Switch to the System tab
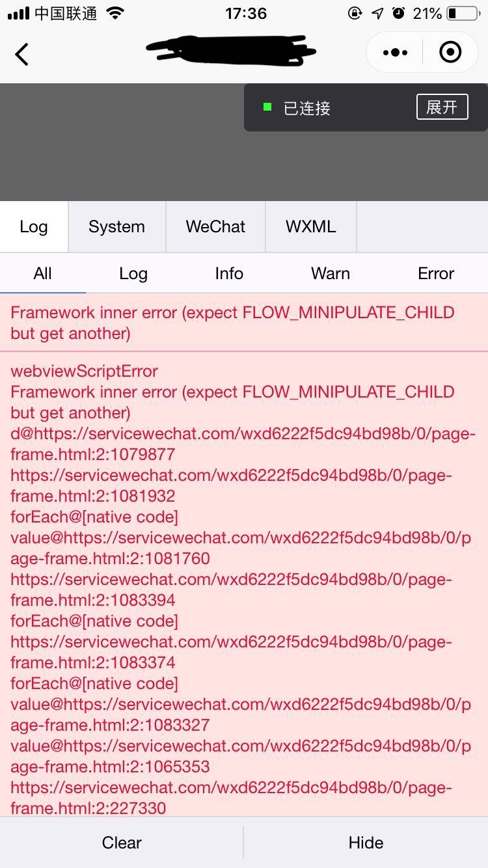 116,226
